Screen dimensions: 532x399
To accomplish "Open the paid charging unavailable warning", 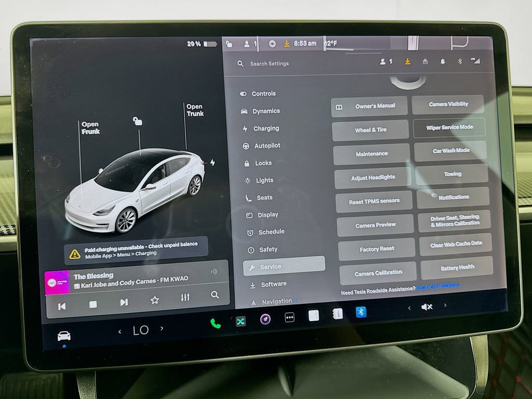I will click(136, 250).
